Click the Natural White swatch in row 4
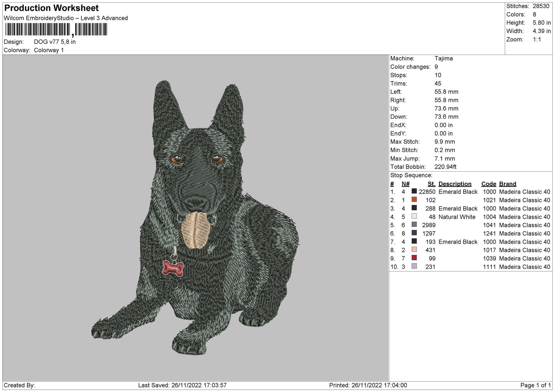 tap(414, 216)
